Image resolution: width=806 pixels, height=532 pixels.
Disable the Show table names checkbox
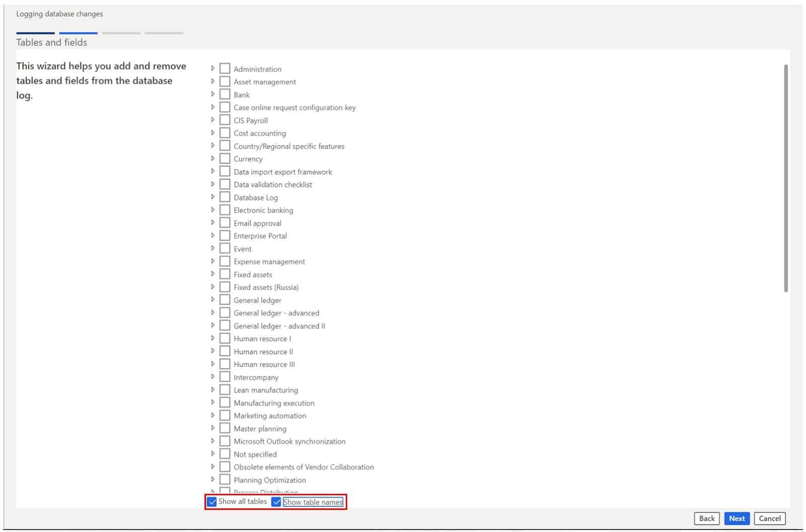click(x=276, y=502)
